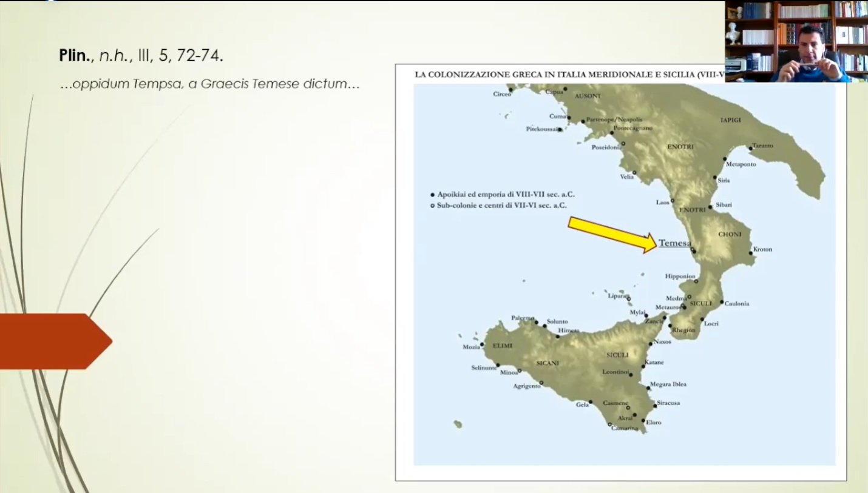
Task: Click the red pentagon shape on left
Action: (55, 341)
